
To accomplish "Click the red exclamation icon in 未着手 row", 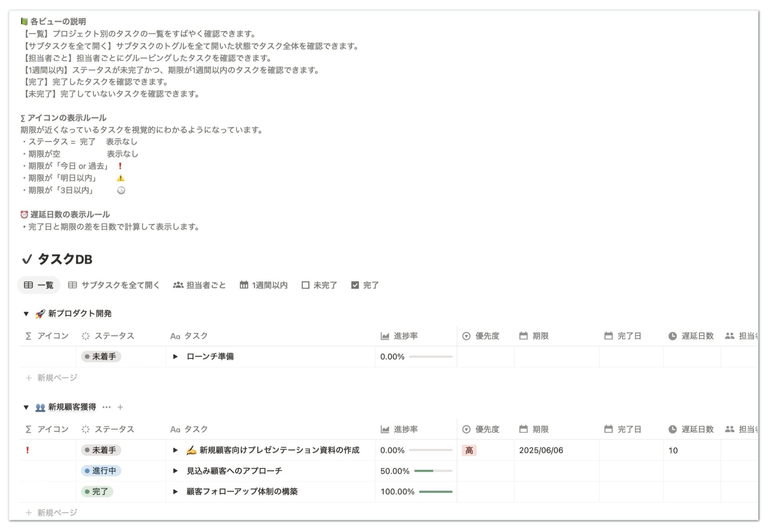I will (27, 450).
